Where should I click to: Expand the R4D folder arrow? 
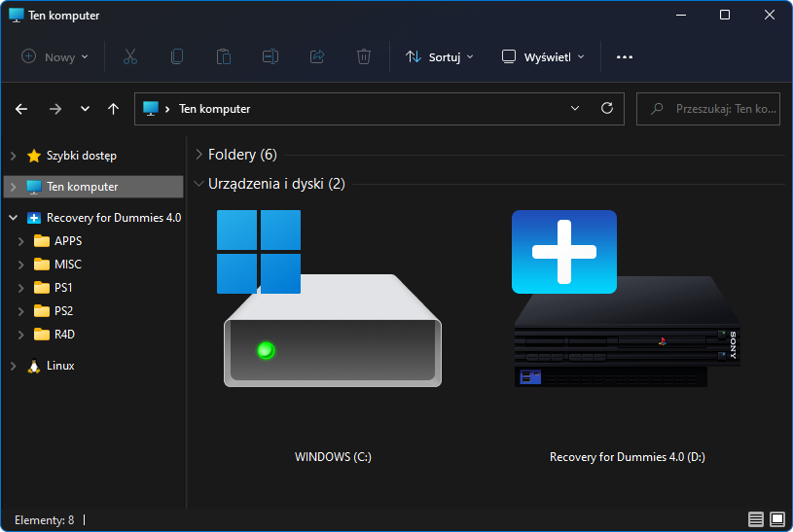click(x=20, y=335)
